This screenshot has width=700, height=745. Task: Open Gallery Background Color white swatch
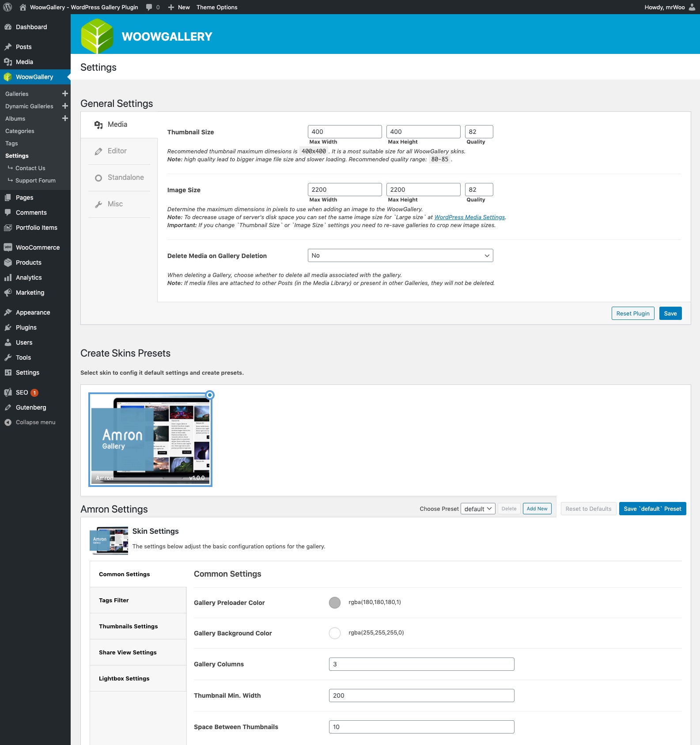[335, 633]
